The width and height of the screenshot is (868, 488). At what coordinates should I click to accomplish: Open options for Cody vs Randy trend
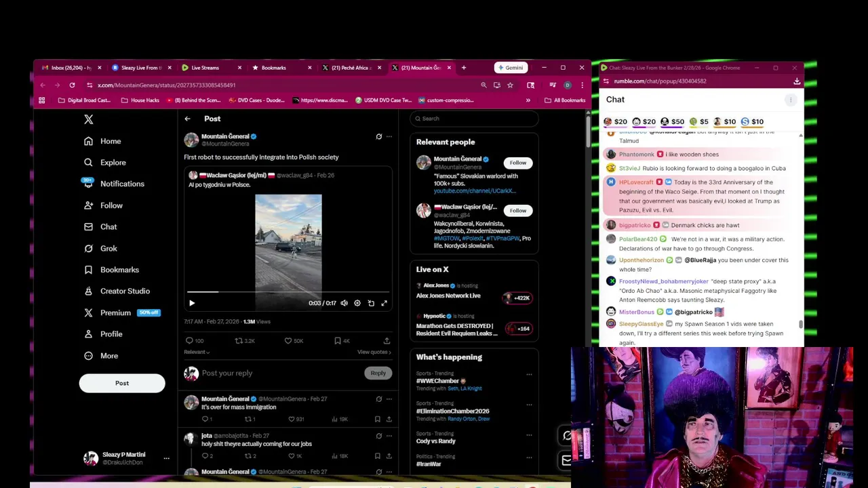(x=529, y=434)
